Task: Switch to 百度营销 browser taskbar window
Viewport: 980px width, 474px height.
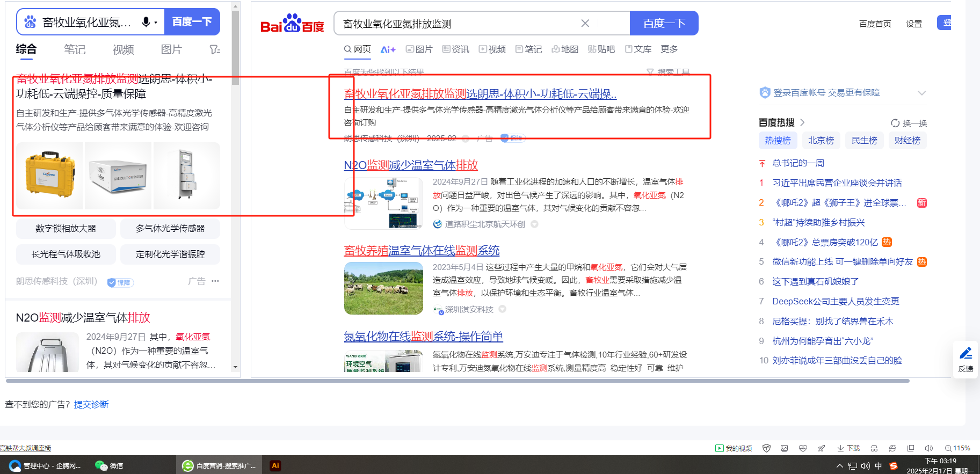Action: (219, 465)
